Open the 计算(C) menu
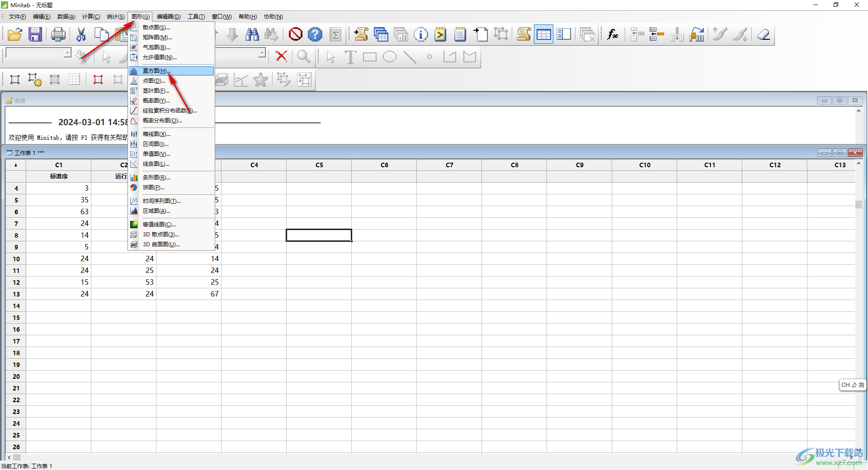Image resolution: width=868 pixels, height=470 pixels. [91, 17]
